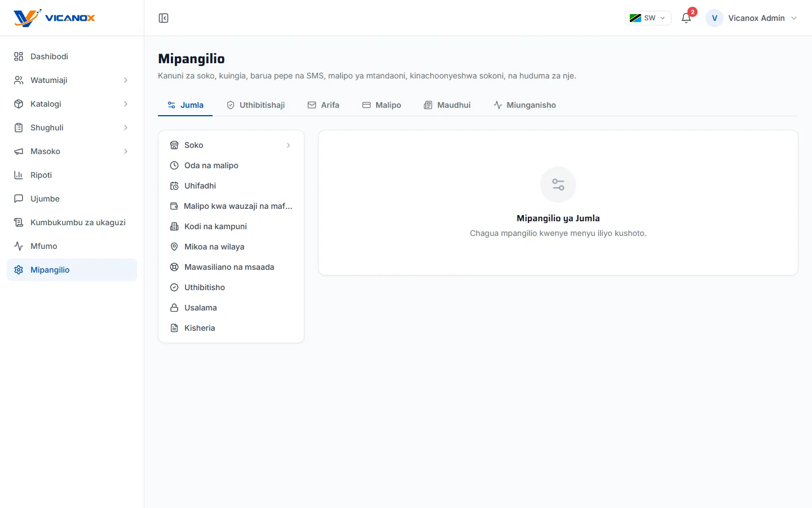Open Mikoa na wilaya settings
The height and width of the screenshot is (508, 812).
tap(231, 247)
